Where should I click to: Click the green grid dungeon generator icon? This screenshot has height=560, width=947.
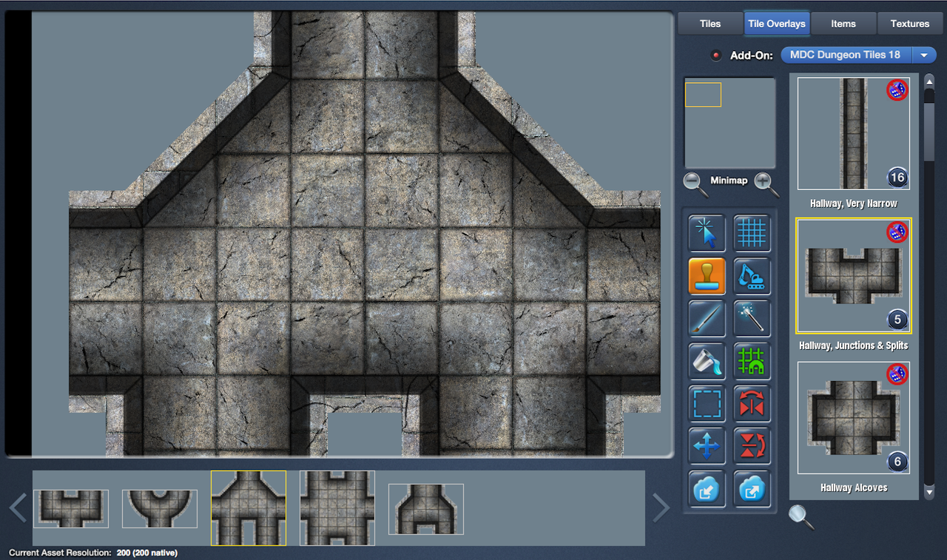[x=752, y=361]
